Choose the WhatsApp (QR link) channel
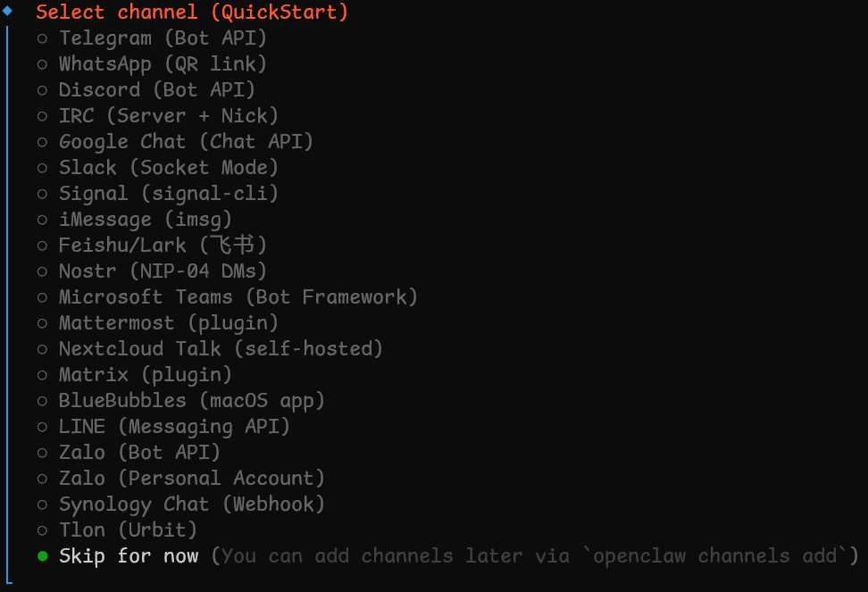This screenshot has height=592, width=868. (162, 64)
